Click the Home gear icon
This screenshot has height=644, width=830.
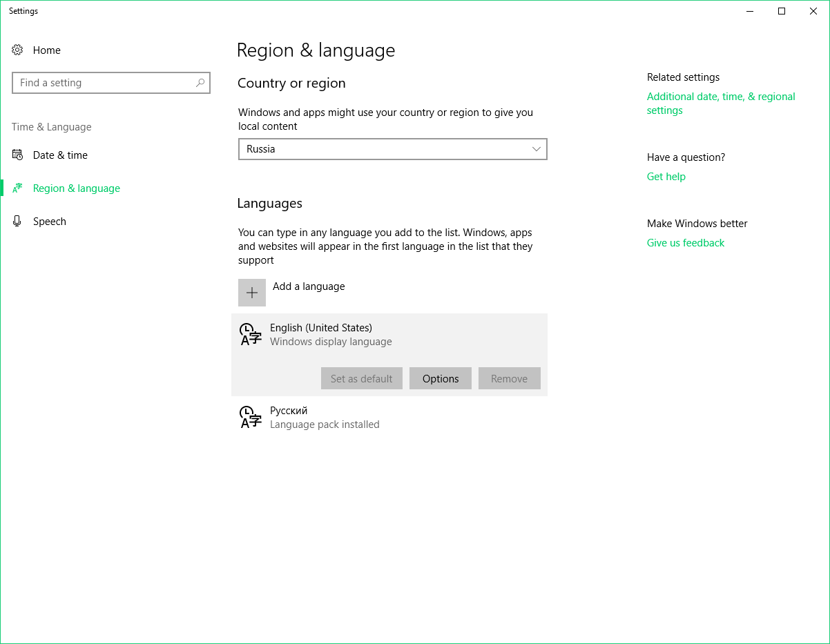coord(18,50)
